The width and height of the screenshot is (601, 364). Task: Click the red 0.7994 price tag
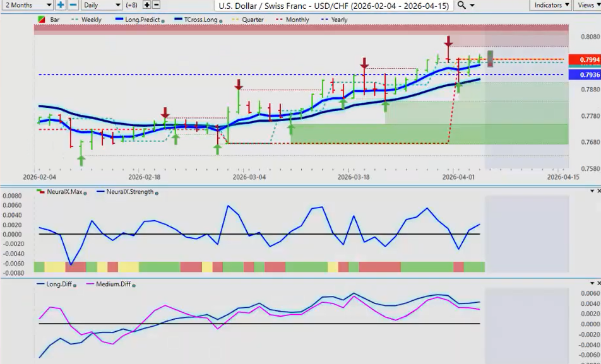coord(585,60)
